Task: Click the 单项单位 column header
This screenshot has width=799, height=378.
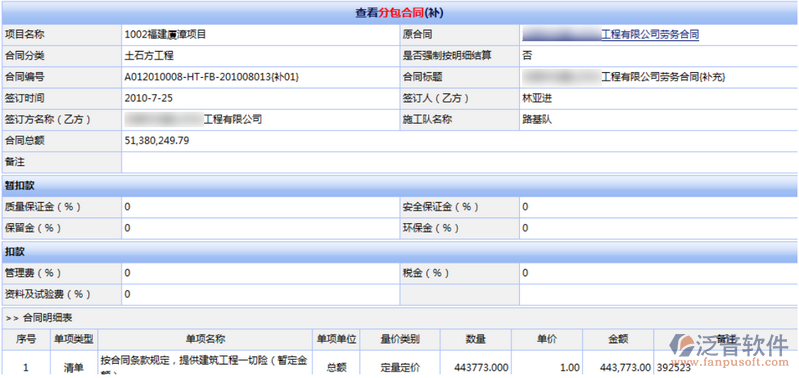Action: [336, 339]
